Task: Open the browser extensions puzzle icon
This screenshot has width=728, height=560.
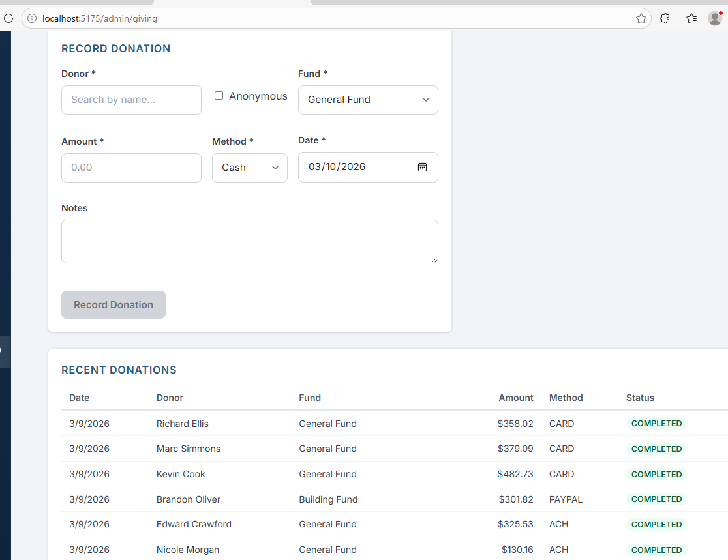Action: pos(665,18)
